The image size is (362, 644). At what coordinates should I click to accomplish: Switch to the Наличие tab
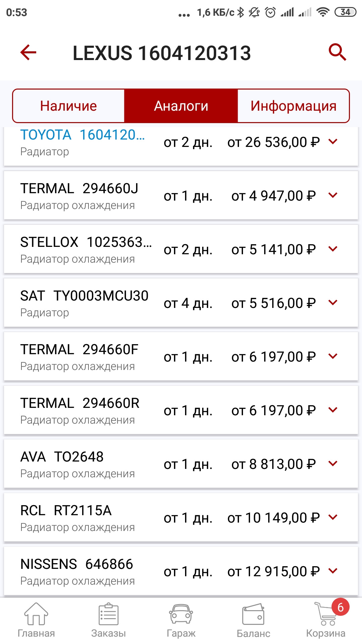pos(68,106)
